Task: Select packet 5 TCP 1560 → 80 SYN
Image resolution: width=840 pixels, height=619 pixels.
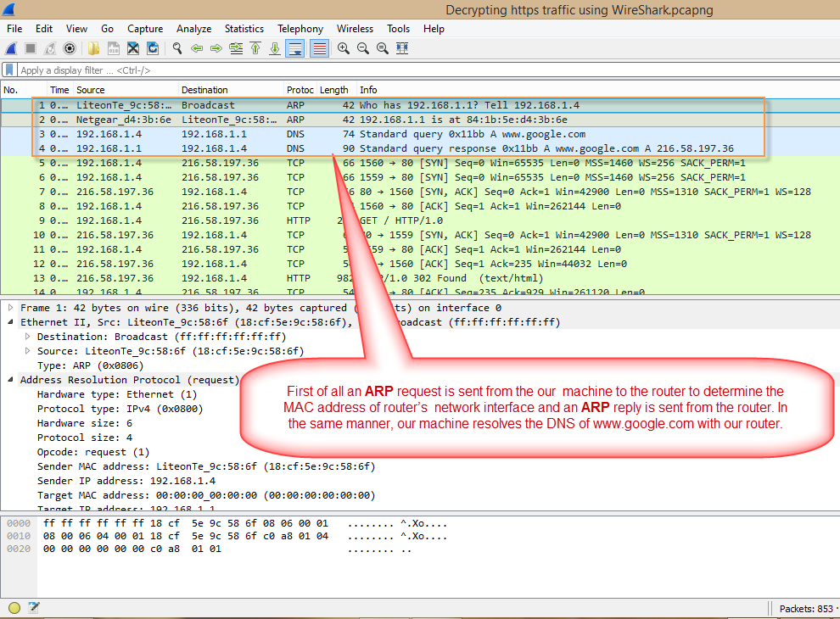Action: point(420,164)
